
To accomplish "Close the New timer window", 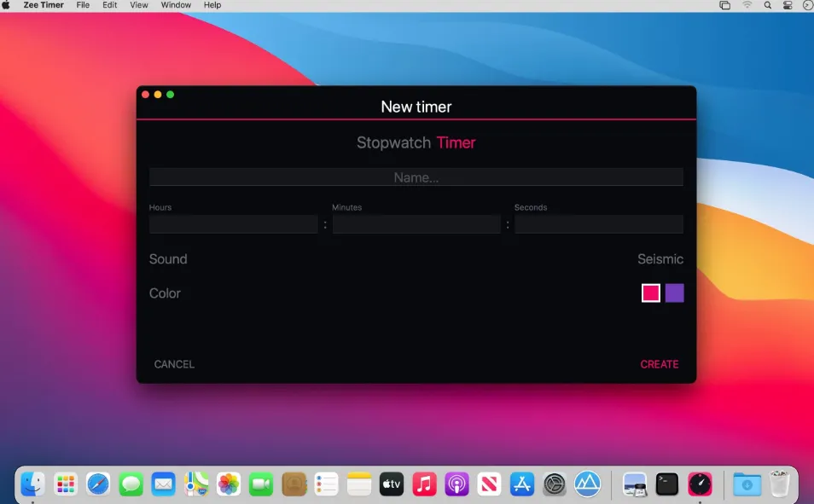I will (145, 95).
